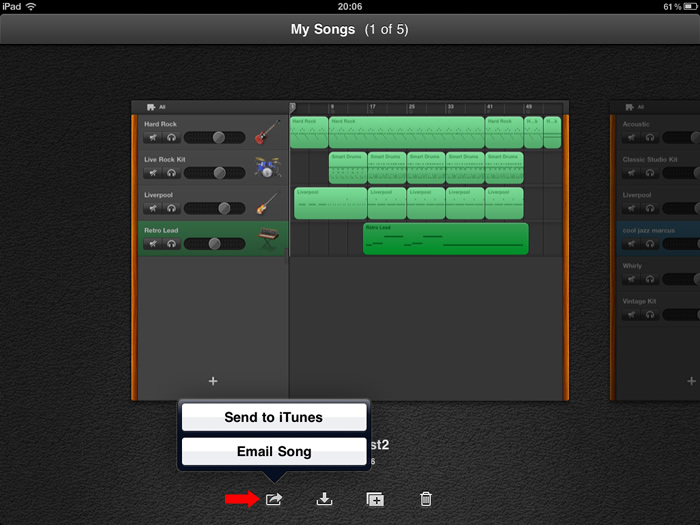Tap the battery status icon
Viewport: 700px width, 525px height.
pos(691,6)
